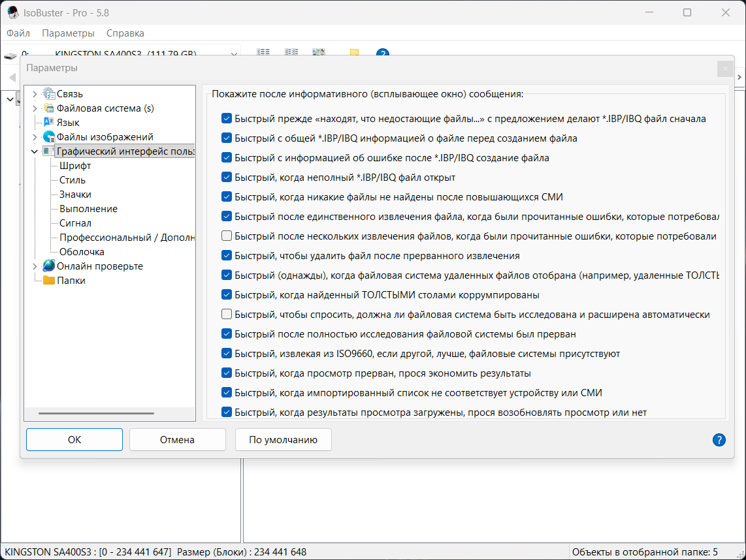Enable checkbox for несколько извлечения файлов
The image size is (746, 560).
[x=227, y=236]
